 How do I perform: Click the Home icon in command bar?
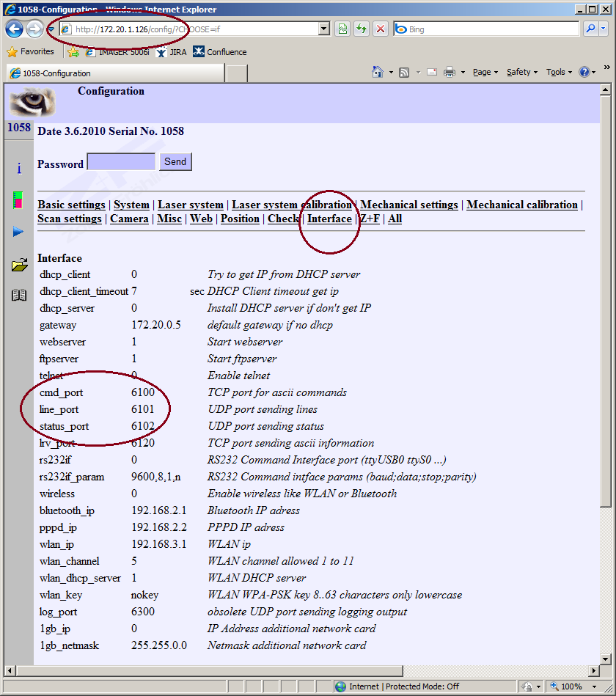378,72
